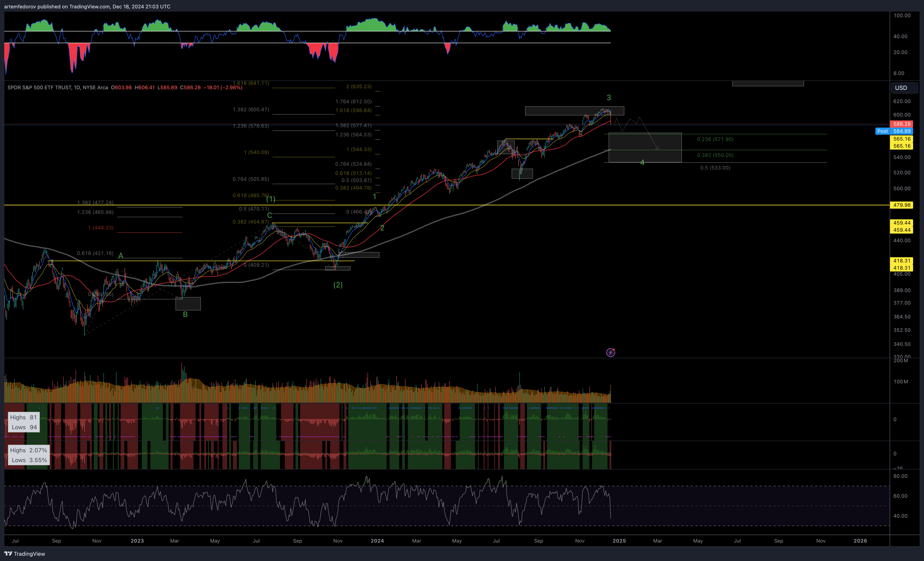The width and height of the screenshot is (924, 561).
Task: Click the green wave 3 label
Action: point(609,97)
